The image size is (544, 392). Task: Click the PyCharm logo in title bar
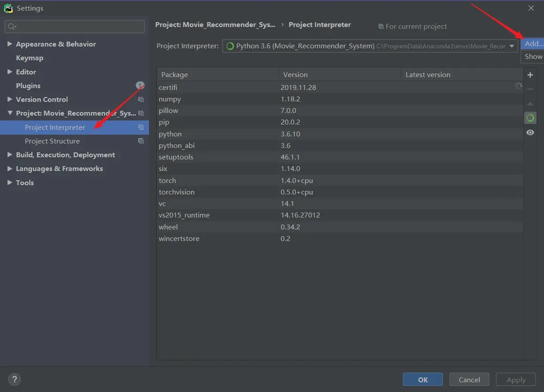(8, 8)
